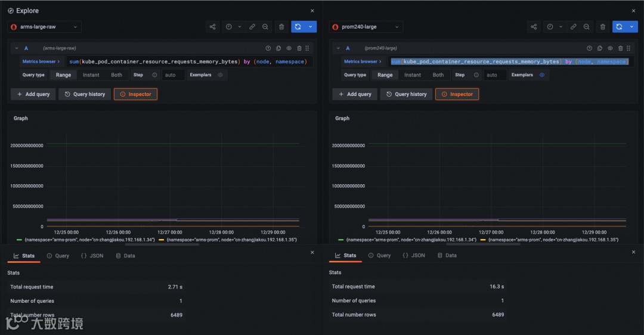Click the green arms-prom 192.168.1.34 legend swatch
The width and height of the screenshot is (644, 335).
click(19, 240)
